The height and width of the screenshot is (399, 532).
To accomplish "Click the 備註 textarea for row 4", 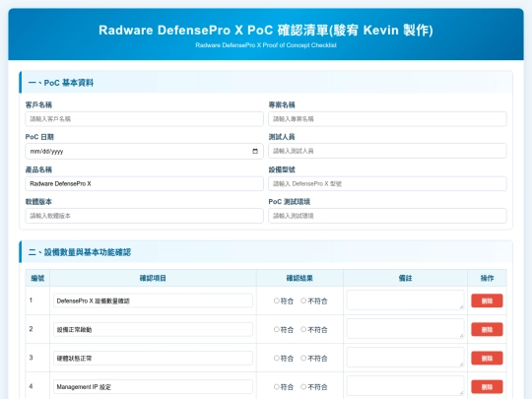I will click(x=406, y=386).
